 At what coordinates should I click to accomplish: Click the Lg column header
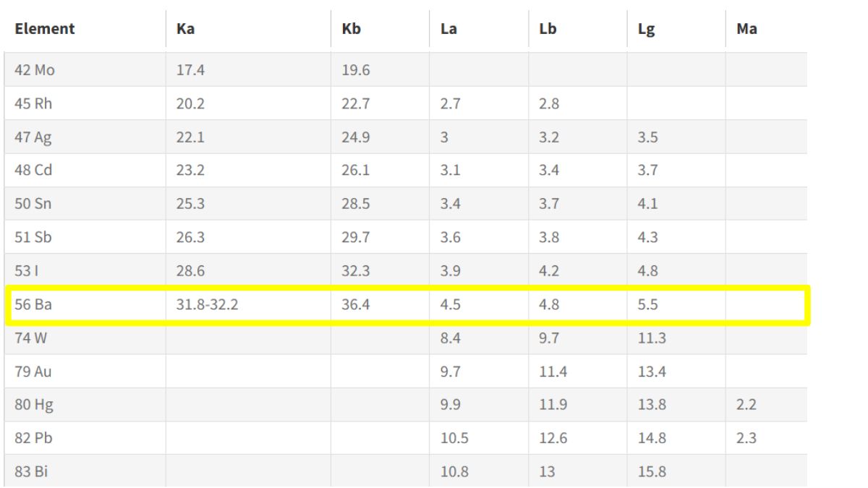(x=646, y=30)
